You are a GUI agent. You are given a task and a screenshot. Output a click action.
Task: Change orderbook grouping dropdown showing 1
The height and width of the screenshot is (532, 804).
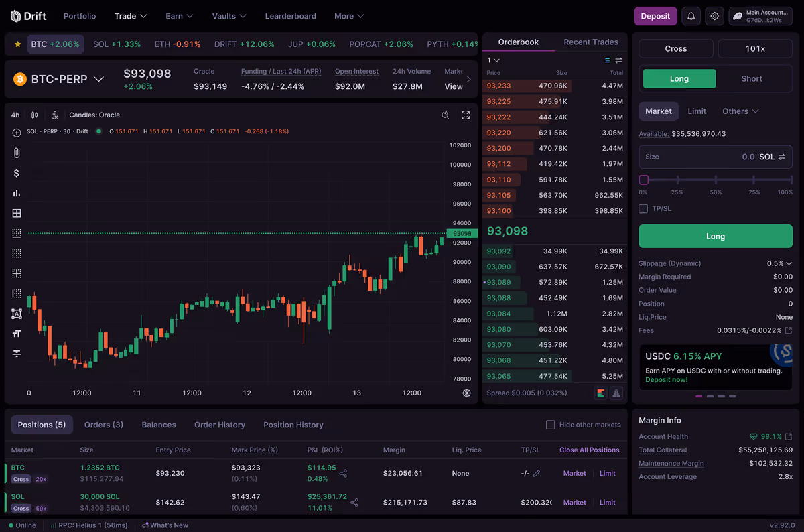click(x=493, y=60)
